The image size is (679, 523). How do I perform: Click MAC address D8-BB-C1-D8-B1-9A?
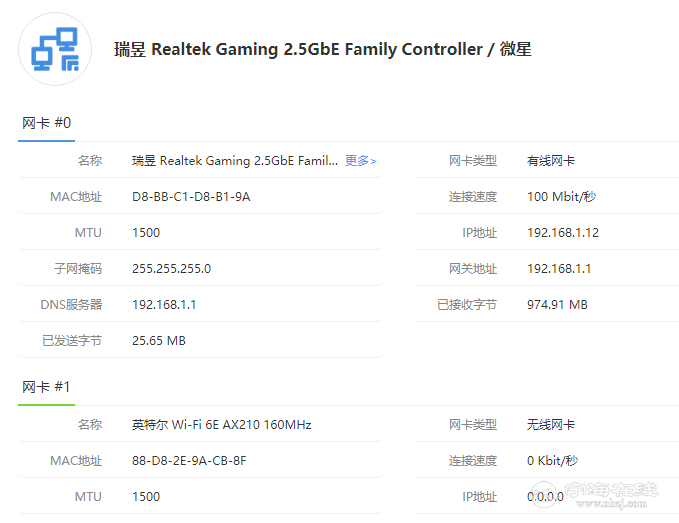[x=191, y=197]
